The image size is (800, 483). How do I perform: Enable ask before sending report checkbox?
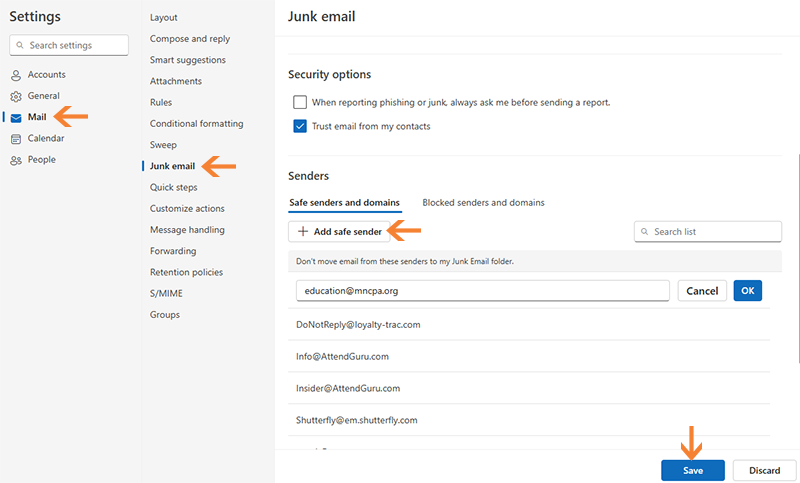[300, 102]
